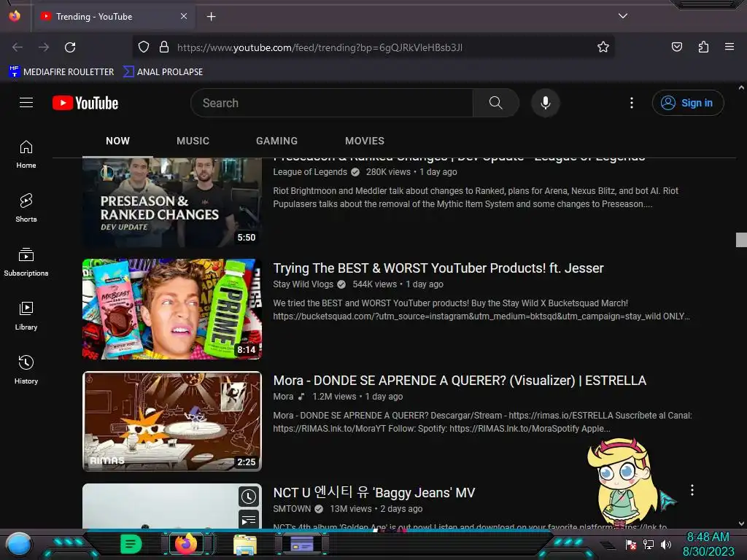The height and width of the screenshot is (560, 747).
Task: Open the Start orb on taskbar
Action: (19, 544)
